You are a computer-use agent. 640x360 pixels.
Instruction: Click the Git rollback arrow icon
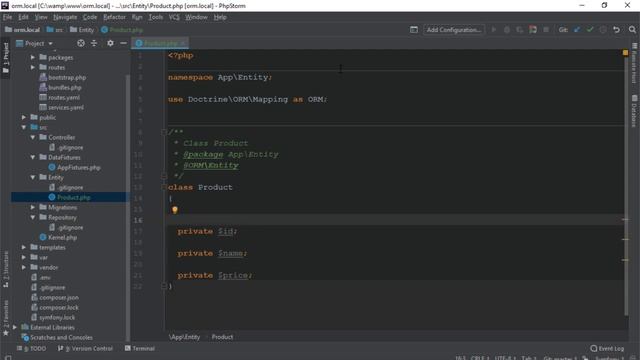tap(616, 29)
